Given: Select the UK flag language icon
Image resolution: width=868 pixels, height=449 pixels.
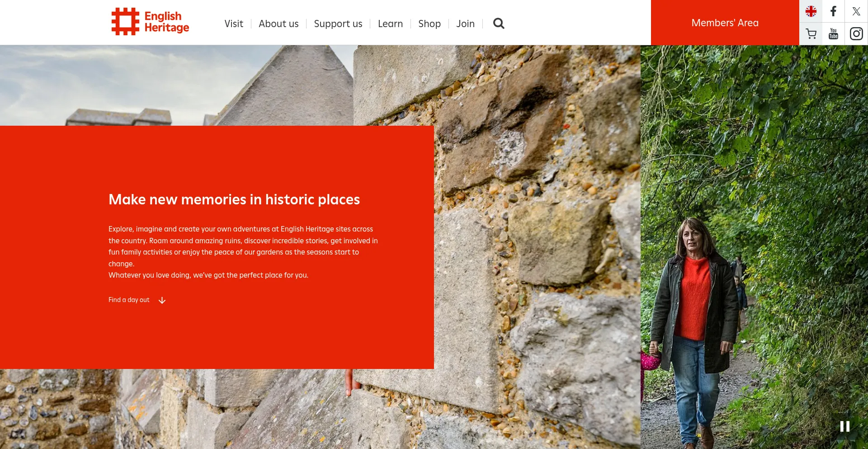Looking at the screenshot, I should [x=811, y=11].
